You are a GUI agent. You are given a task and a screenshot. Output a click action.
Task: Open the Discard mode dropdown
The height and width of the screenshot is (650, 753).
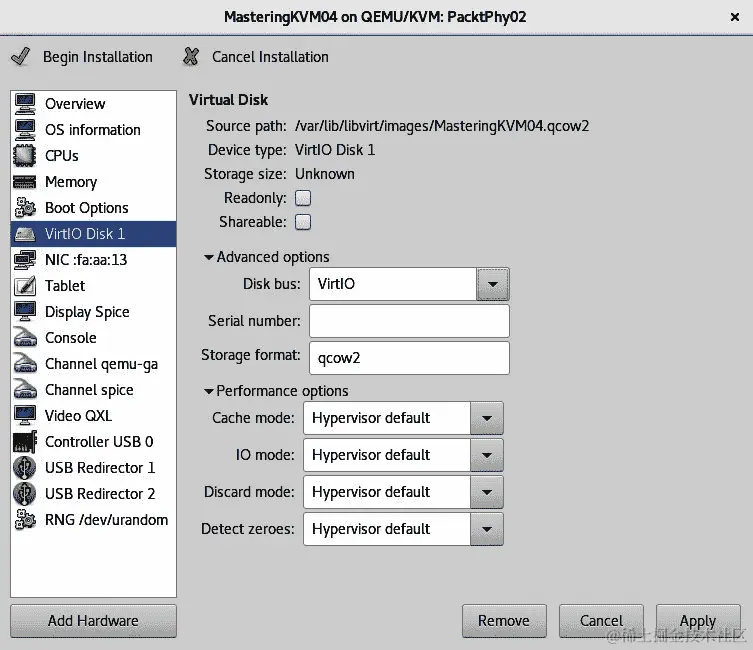pyautogui.click(x=487, y=492)
